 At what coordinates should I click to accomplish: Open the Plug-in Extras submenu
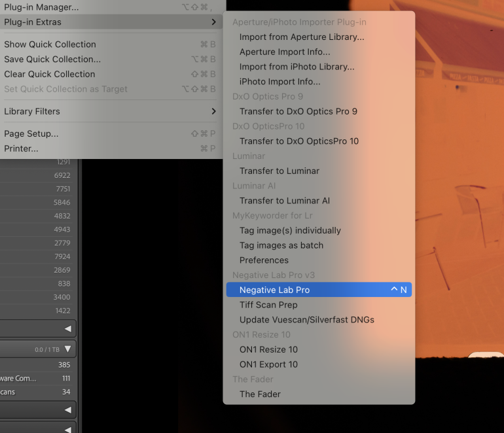click(x=111, y=22)
